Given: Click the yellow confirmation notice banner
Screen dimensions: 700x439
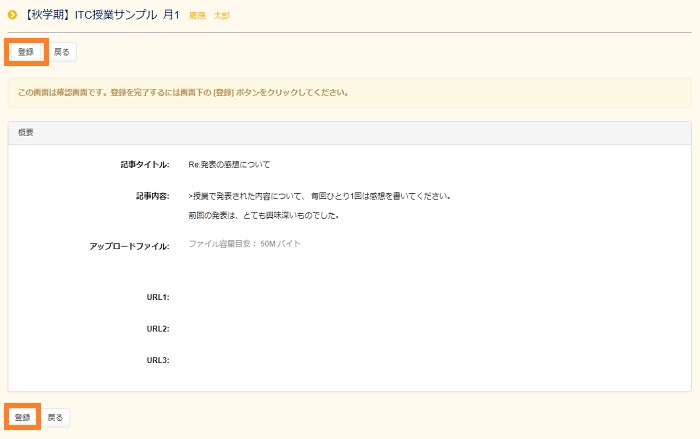Looking at the screenshot, I should [349, 93].
